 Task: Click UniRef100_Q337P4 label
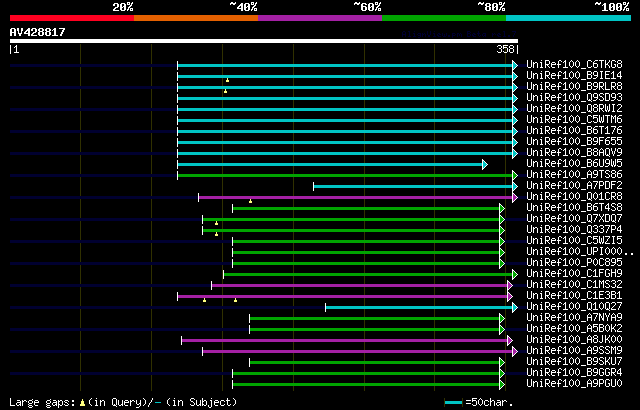[574, 230]
